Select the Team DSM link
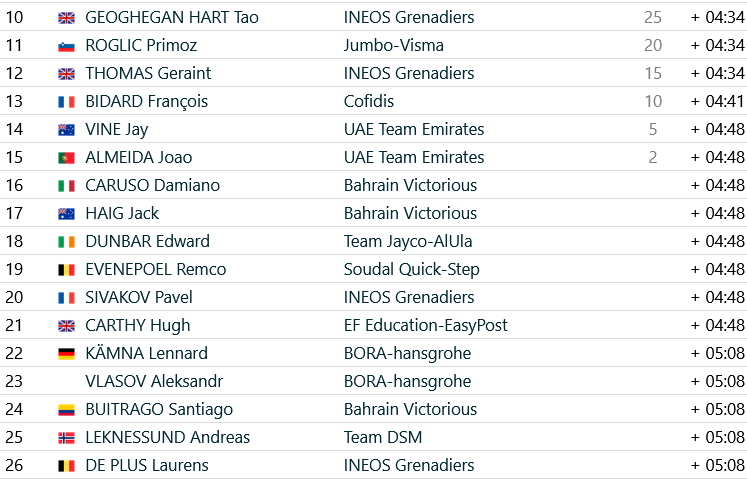Viewport: 747px width, 479px height. (x=383, y=438)
